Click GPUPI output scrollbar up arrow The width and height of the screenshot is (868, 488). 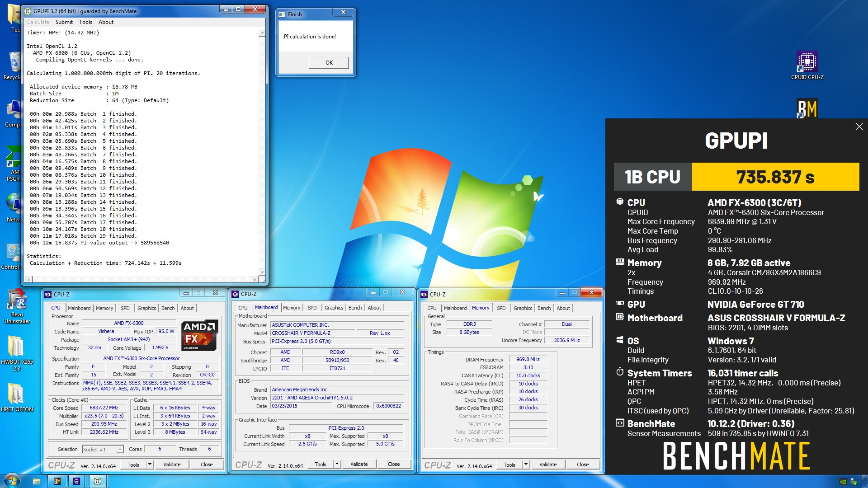pos(262,33)
